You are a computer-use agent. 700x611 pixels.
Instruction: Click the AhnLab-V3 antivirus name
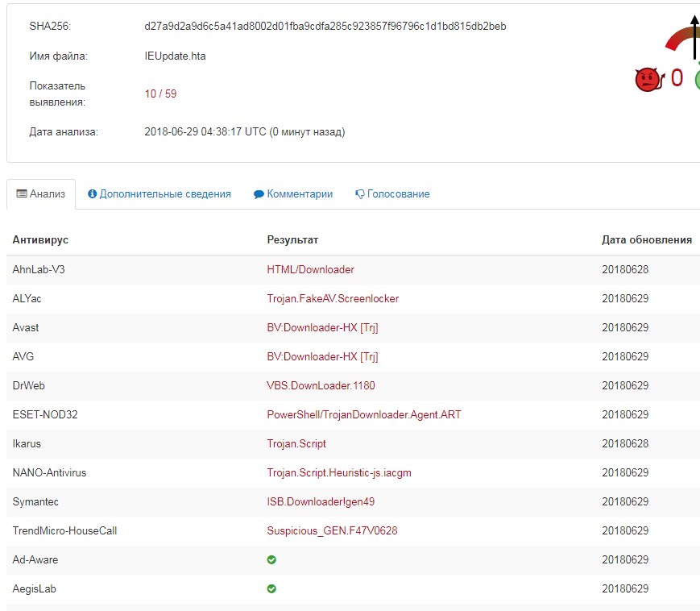coord(39,269)
